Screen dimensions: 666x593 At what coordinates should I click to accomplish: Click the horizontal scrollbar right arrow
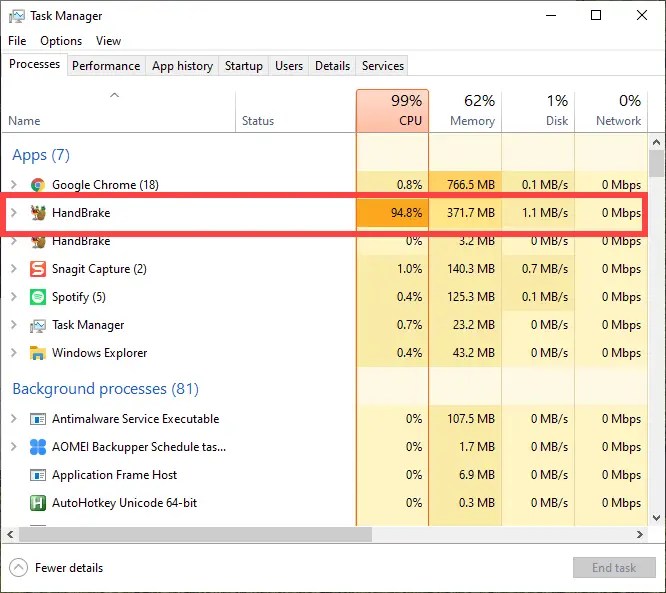(640, 534)
